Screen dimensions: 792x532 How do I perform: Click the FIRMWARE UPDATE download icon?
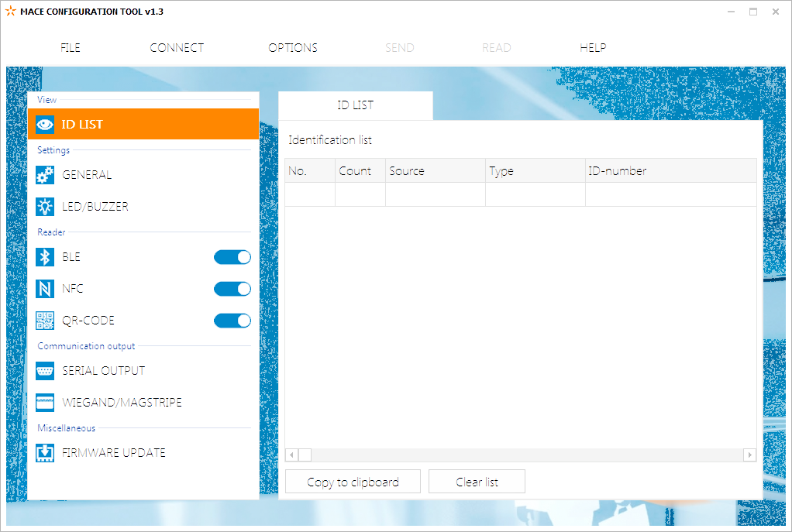coord(44,453)
